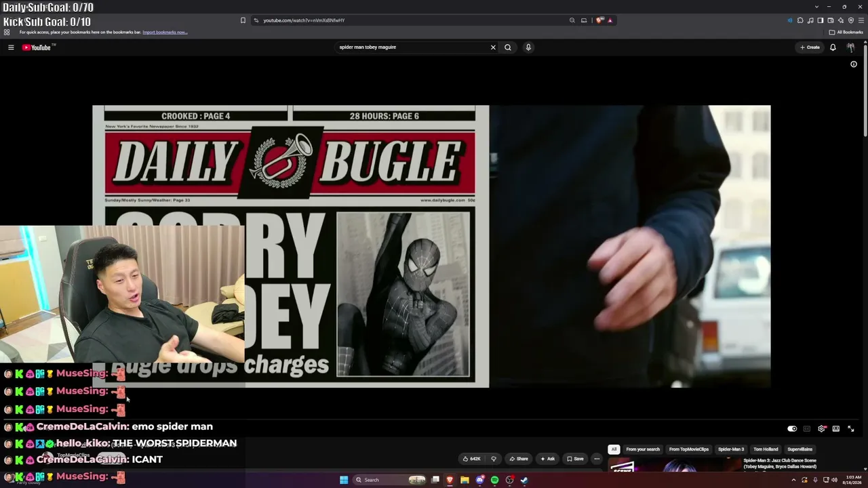868x488 pixels.
Task: Switch to theater mode
Action: pos(836,429)
